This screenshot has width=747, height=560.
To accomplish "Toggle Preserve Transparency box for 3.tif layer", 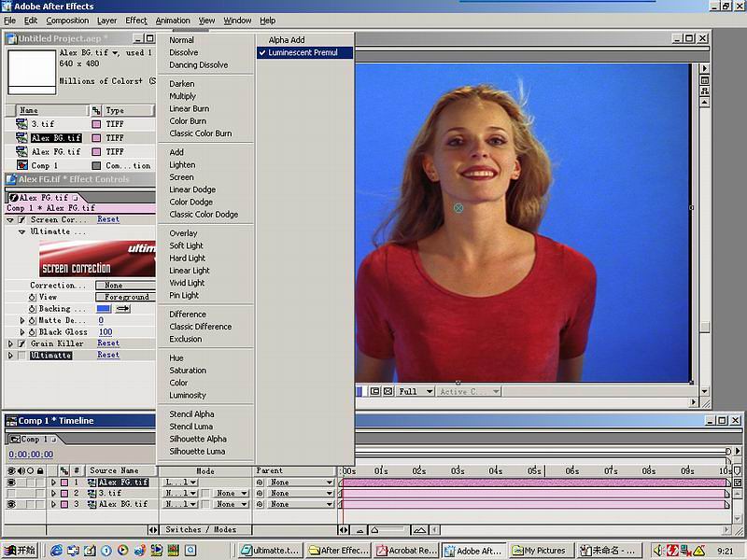I will (205, 494).
